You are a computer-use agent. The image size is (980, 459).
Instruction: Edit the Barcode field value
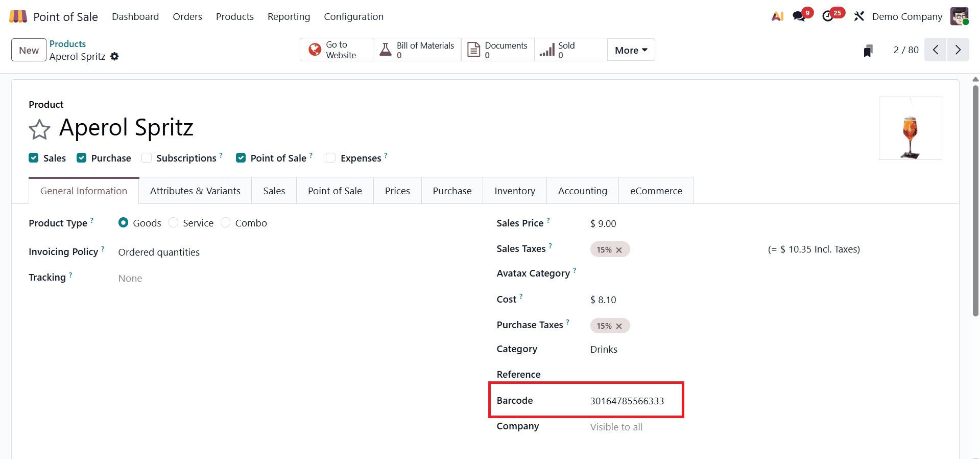pos(627,401)
